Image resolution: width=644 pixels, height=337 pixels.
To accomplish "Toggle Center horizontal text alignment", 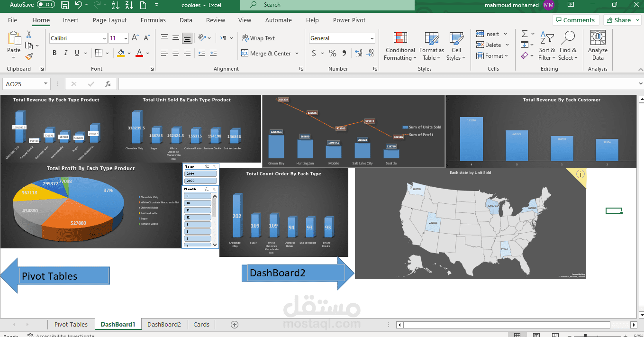I will pyautogui.click(x=176, y=53).
